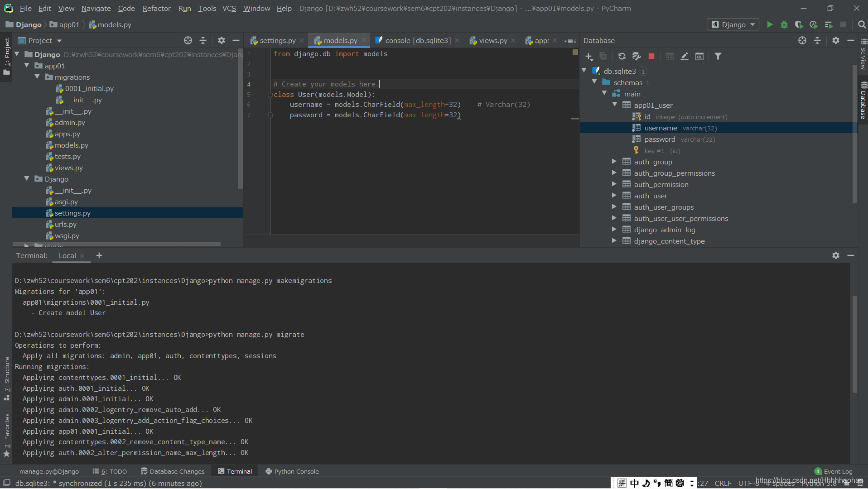Collapse all in Project panel

(x=203, y=41)
